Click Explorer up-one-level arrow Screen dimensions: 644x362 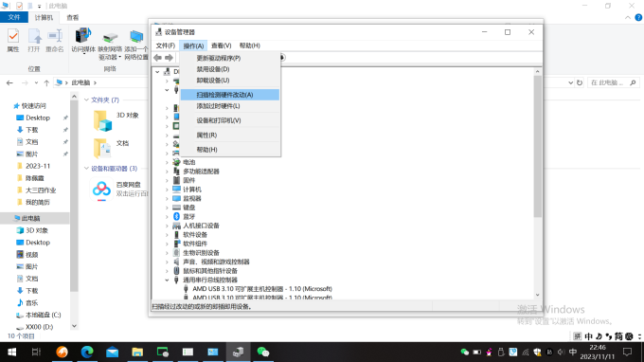[x=46, y=82]
